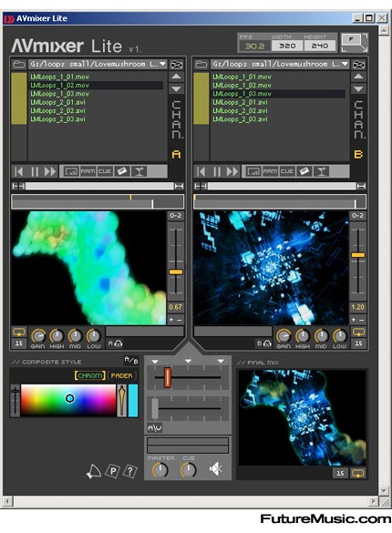Screen dimensions: 392x533
Task: Click the cocktail glass icon on channel B
Action: 321,171
